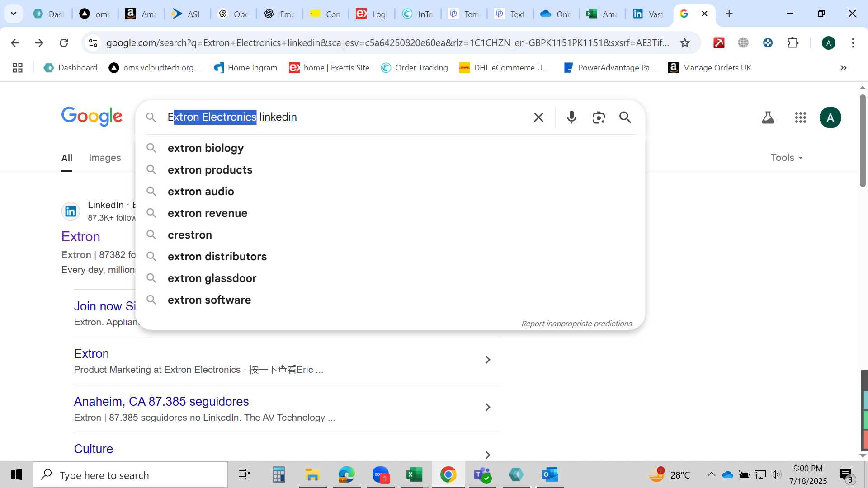Open the Chrome three-dot menu
Image resolution: width=868 pixels, height=488 pixels.
[853, 43]
